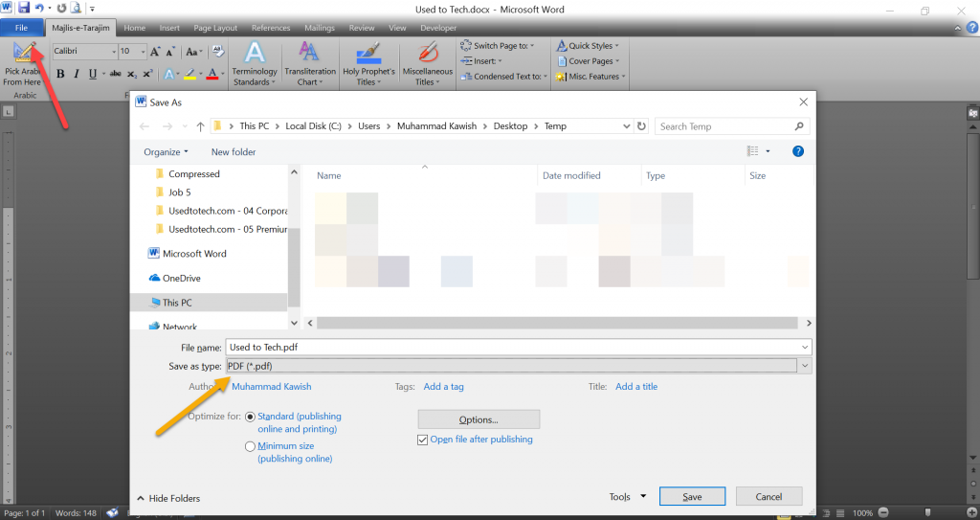Screen dimensions: 980x520
Task: Toggle Underline formatting in the ribbon
Action: pos(93,74)
